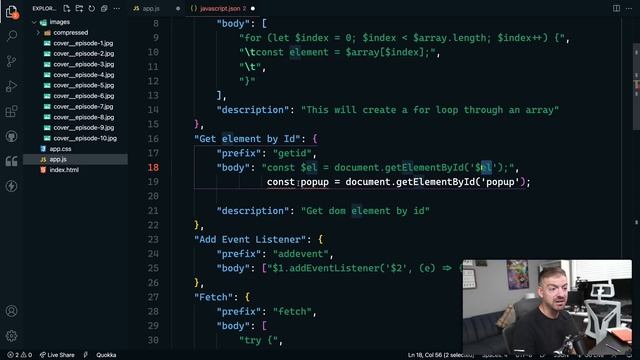Click the popup getElementById preview line
Screen dimensions: 640x360
click(x=398, y=182)
